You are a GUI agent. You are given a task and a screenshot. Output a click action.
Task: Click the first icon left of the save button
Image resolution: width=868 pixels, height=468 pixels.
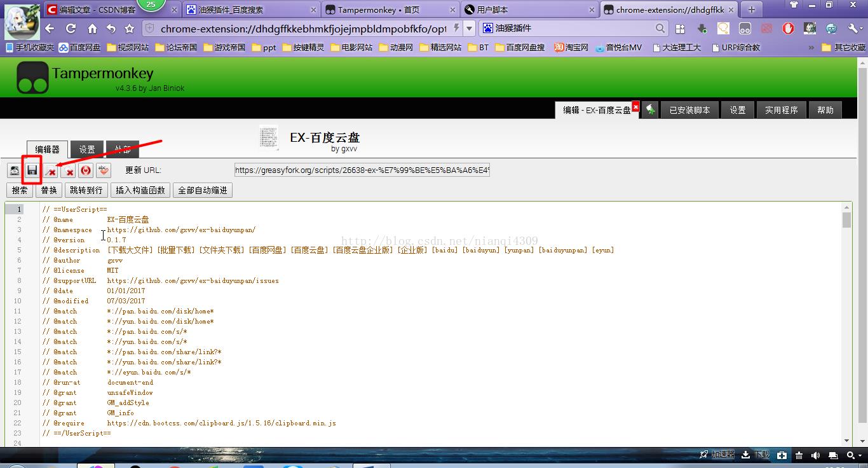click(14, 170)
